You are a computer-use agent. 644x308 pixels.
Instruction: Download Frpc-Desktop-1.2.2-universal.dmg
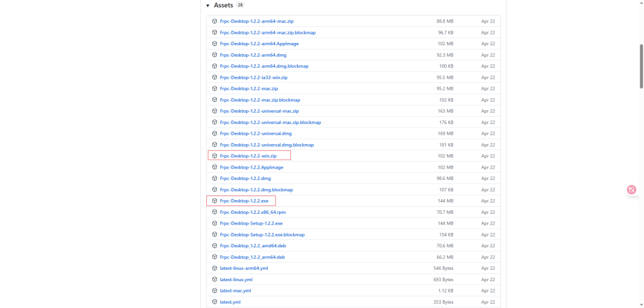(x=256, y=133)
